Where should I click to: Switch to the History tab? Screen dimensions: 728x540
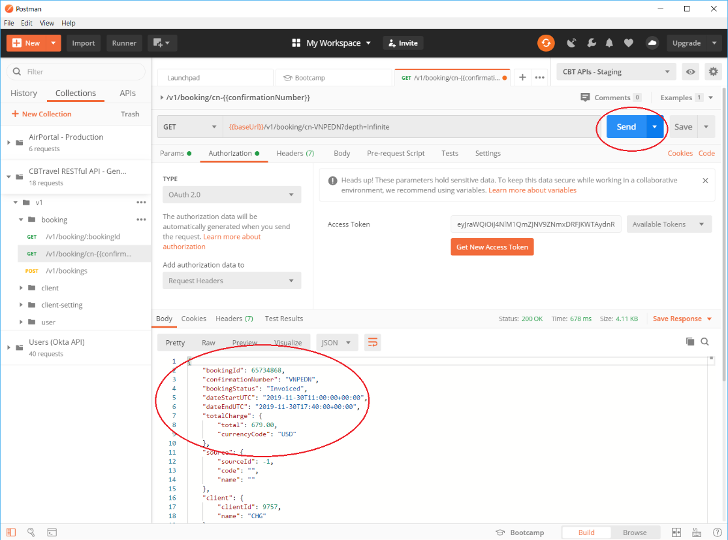[24, 93]
